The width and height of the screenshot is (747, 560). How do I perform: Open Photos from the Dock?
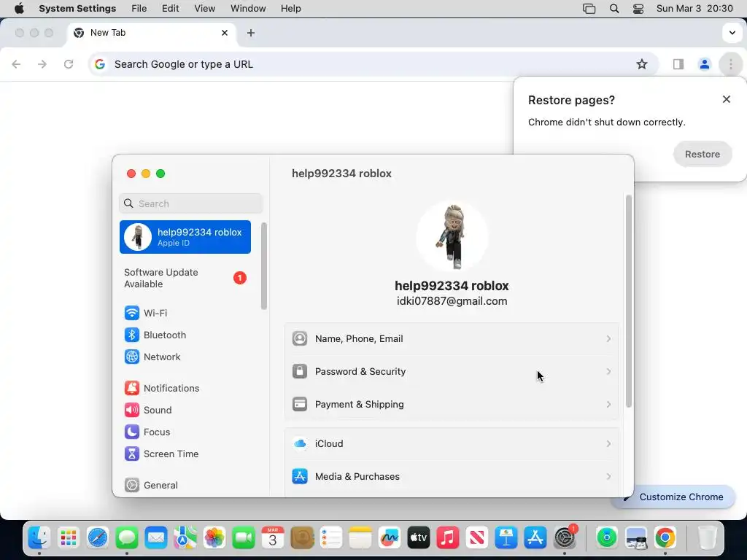click(214, 538)
